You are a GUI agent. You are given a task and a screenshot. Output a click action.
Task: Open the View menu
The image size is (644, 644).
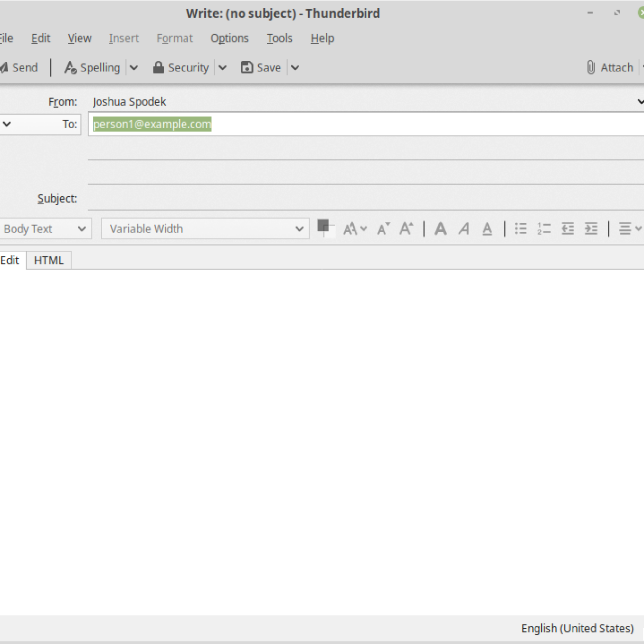[x=80, y=38]
